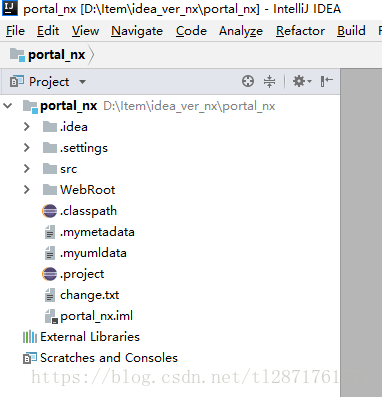Screen dimensions: 382x397
Task: Open the View menu
Action: (85, 31)
